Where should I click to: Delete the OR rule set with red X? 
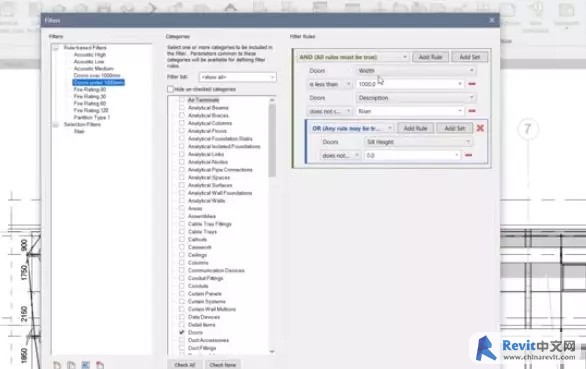pyautogui.click(x=480, y=128)
